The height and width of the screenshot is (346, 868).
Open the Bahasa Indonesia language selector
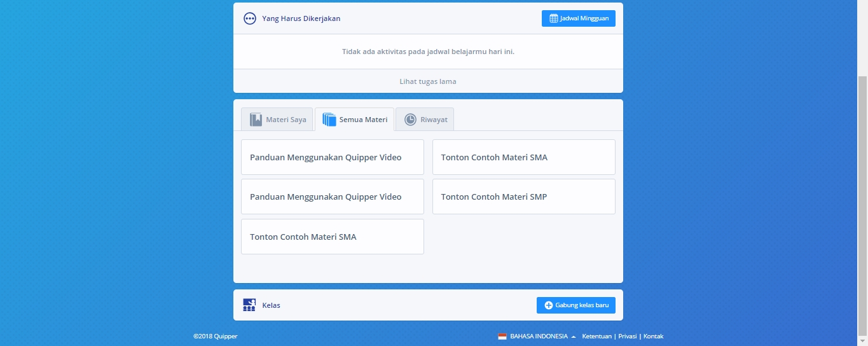537,336
